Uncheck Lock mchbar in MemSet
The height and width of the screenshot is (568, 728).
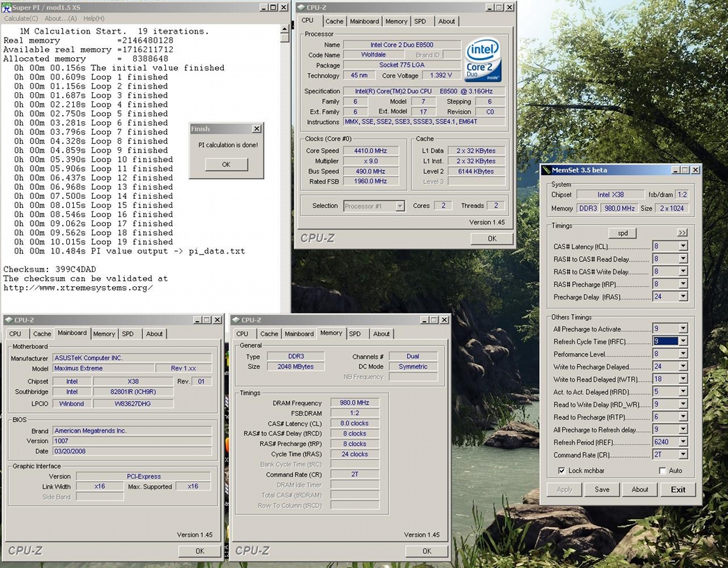[561, 470]
